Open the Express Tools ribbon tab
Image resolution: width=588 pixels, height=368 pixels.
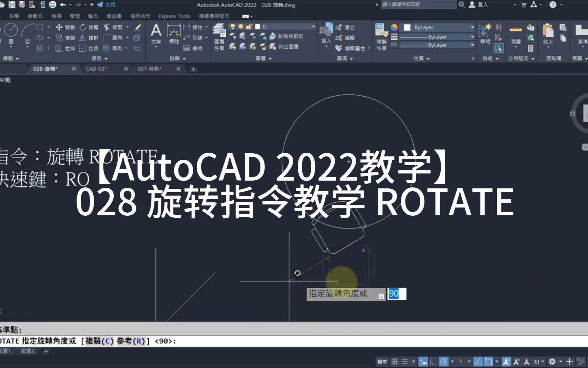point(174,16)
